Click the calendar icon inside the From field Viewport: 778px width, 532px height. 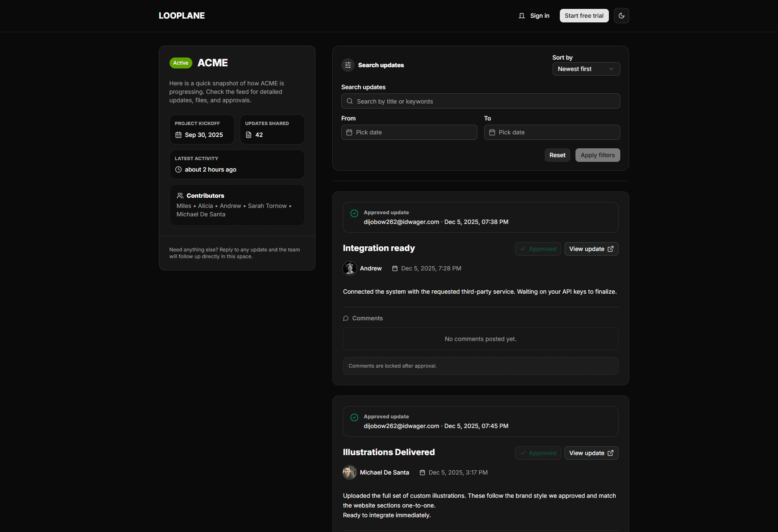[x=349, y=132]
